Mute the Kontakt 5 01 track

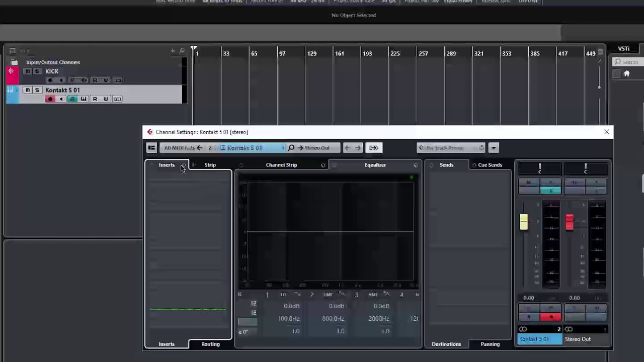pos(28,90)
